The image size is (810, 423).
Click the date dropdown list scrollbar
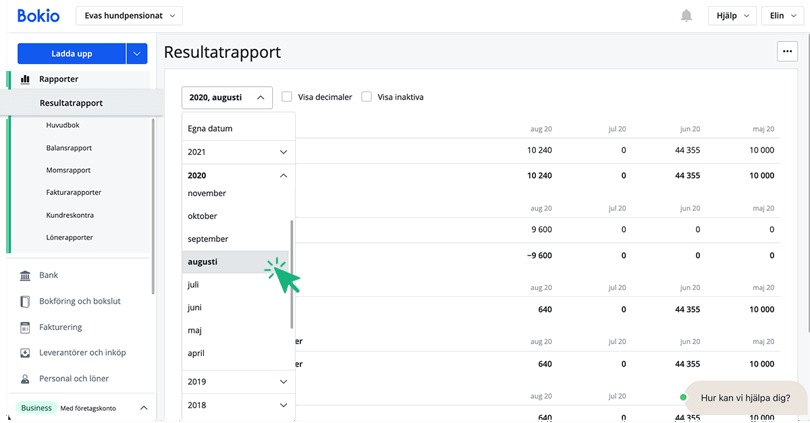[292, 275]
